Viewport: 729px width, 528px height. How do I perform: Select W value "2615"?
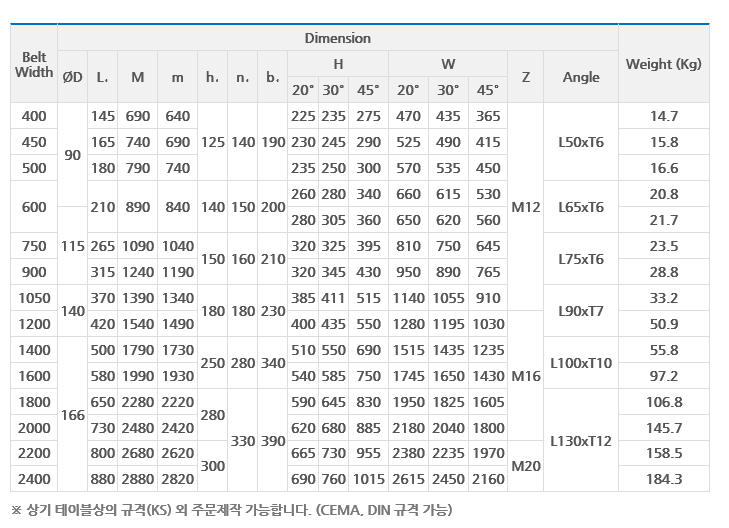(x=408, y=479)
